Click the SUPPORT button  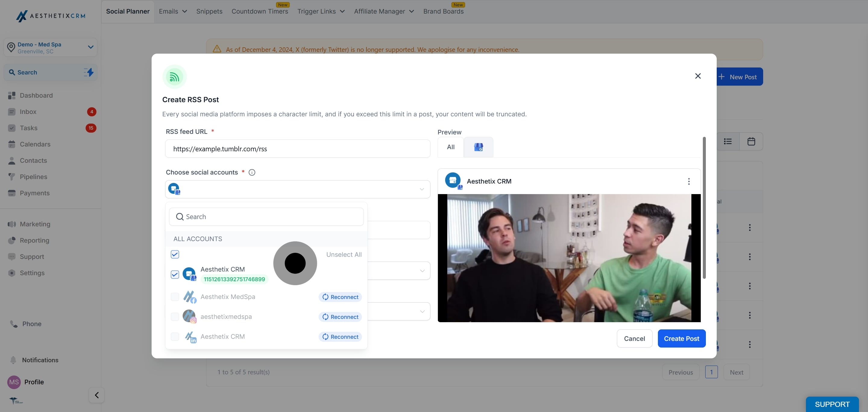(832, 404)
